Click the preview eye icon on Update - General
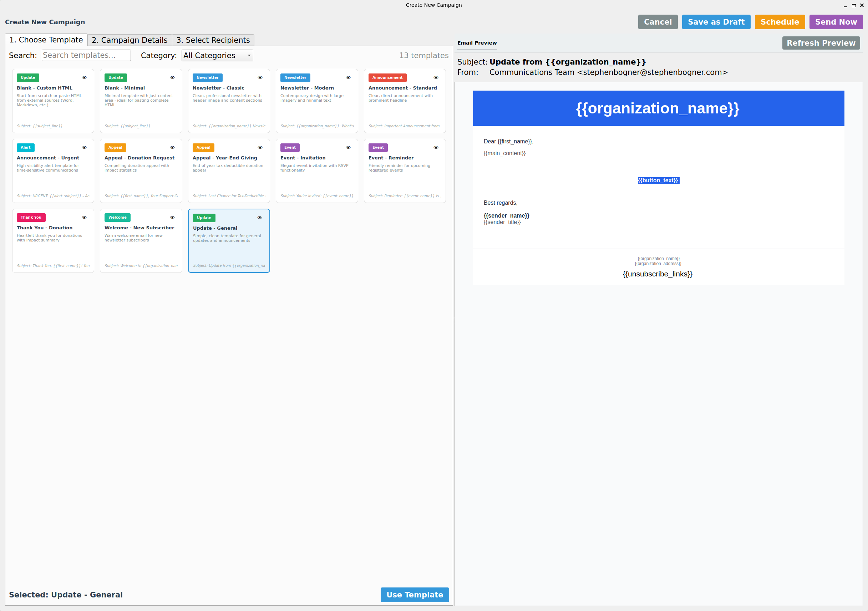The width and height of the screenshot is (868, 611). (x=260, y=217)
